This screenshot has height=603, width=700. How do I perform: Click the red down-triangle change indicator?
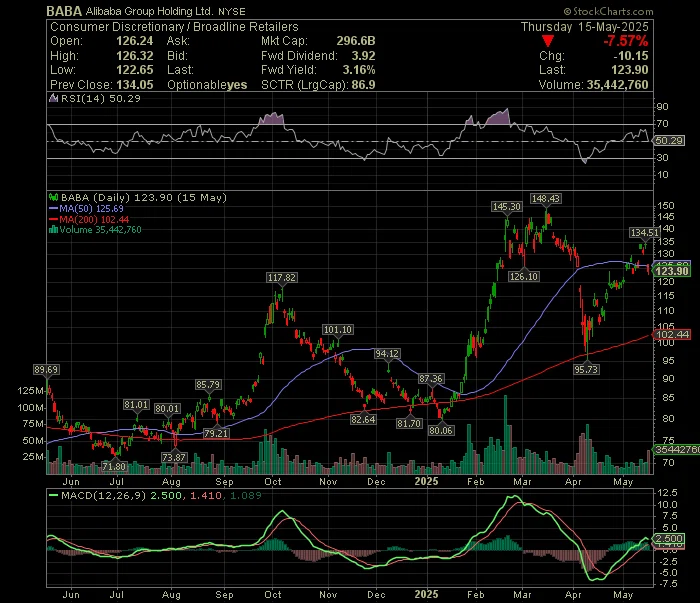pyautogui.click(x=548, y=41)
